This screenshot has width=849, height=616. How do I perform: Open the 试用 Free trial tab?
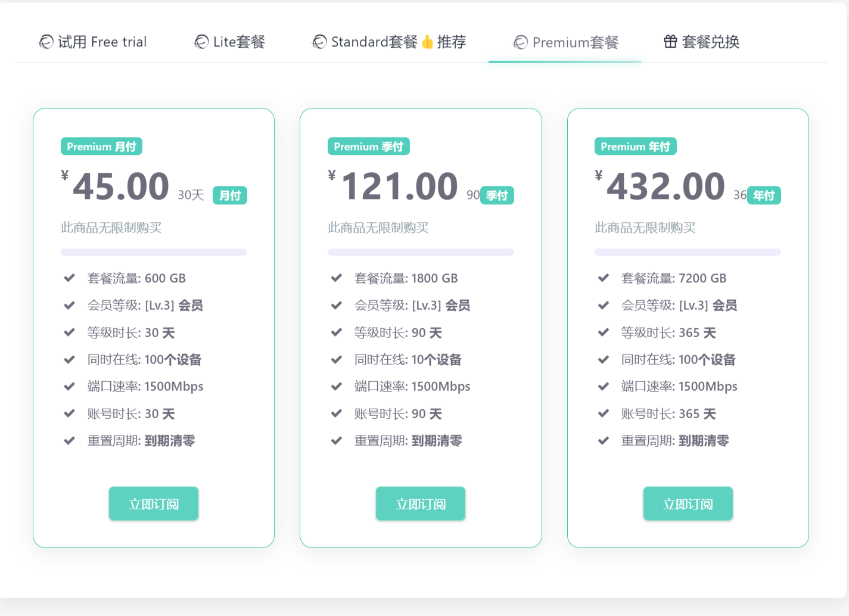[93, 42]
